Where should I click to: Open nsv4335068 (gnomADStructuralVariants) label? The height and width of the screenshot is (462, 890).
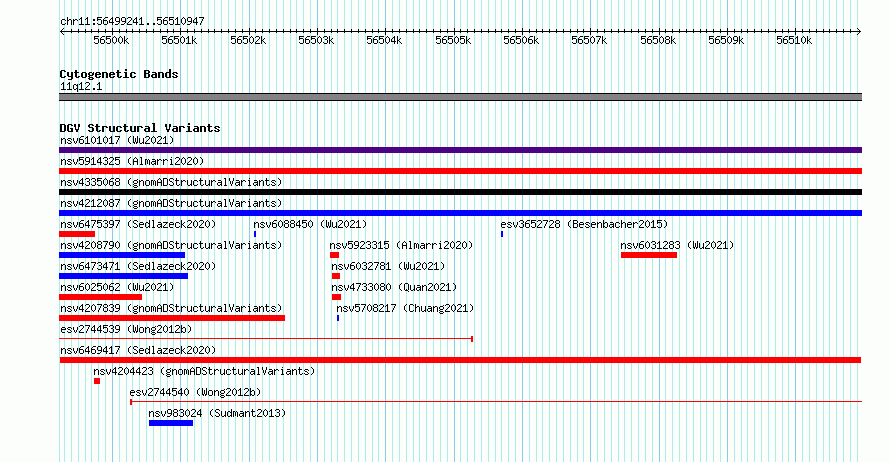(x=171, y=182)
